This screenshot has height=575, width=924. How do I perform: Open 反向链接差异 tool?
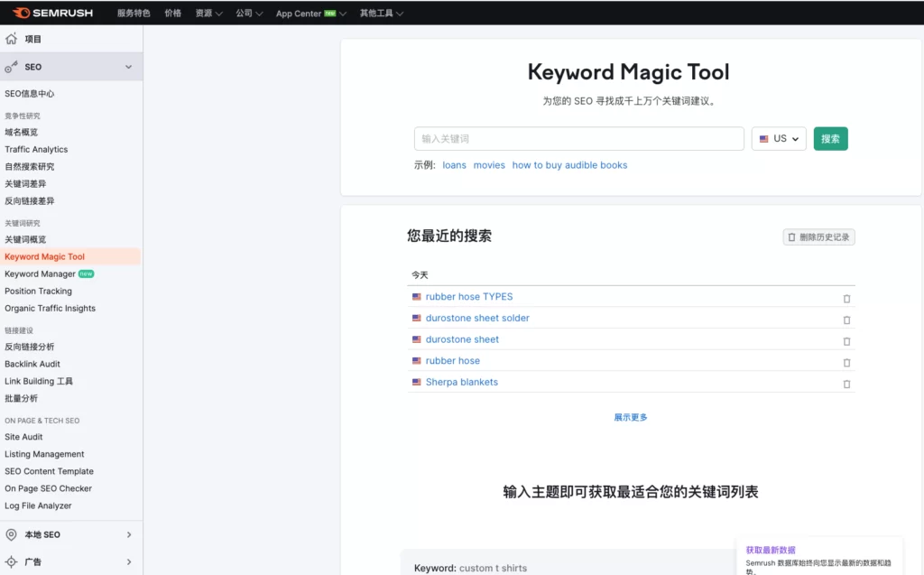[30, 200]
